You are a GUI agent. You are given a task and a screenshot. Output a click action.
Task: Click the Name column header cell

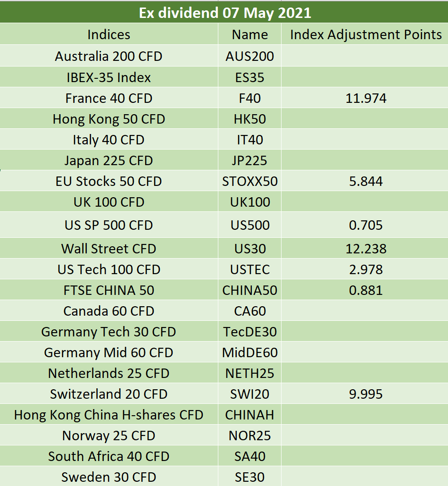[250, 34]
